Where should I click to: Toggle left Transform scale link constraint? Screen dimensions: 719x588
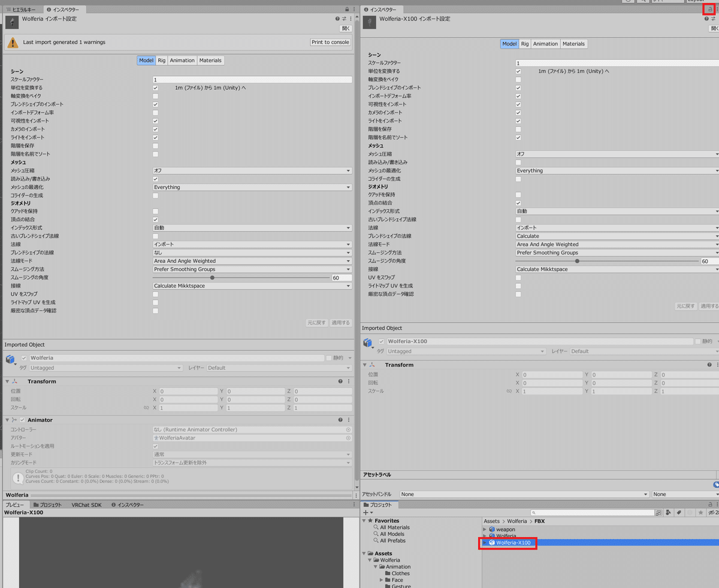[x=146, y=408]
